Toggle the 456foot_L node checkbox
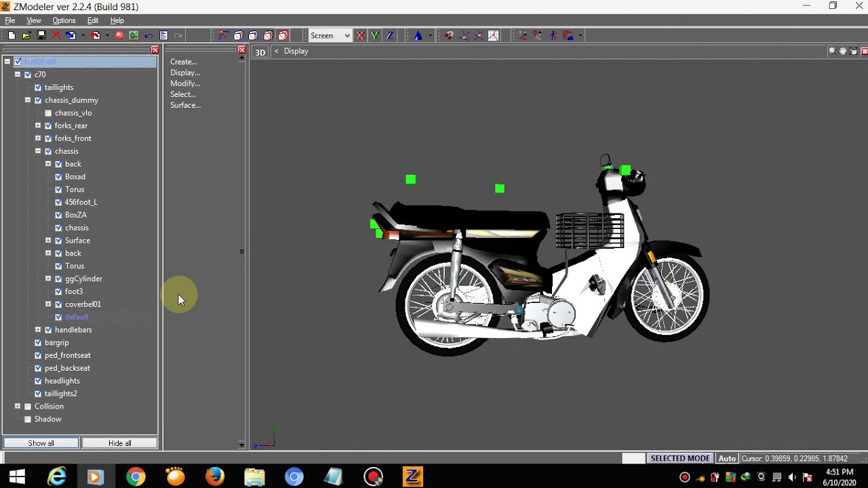Screen dimensions: 868x488 [58, 202]
